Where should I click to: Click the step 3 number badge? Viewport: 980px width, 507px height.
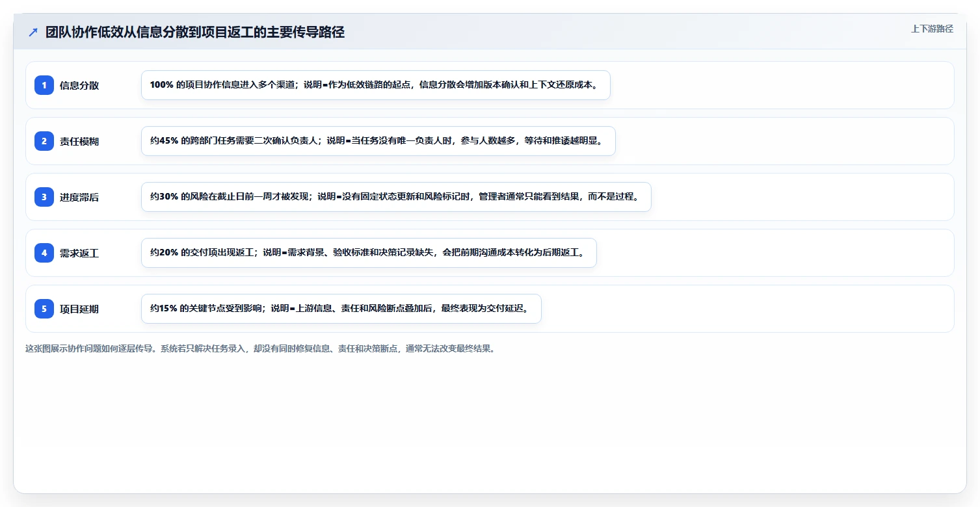click(x=44, y=197)
